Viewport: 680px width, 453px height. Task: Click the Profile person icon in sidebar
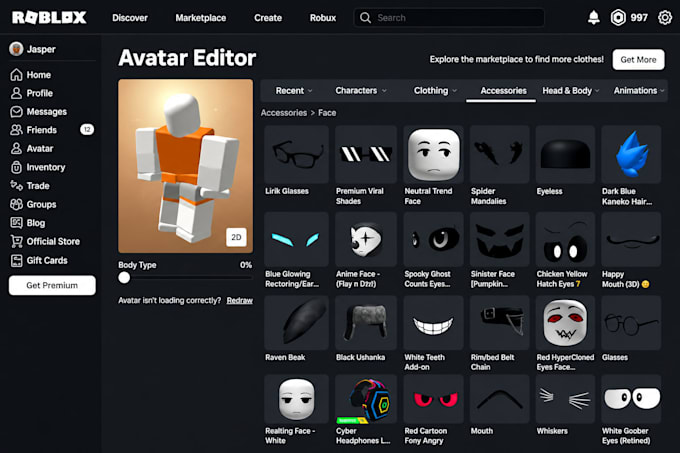(x=16, y=93)
